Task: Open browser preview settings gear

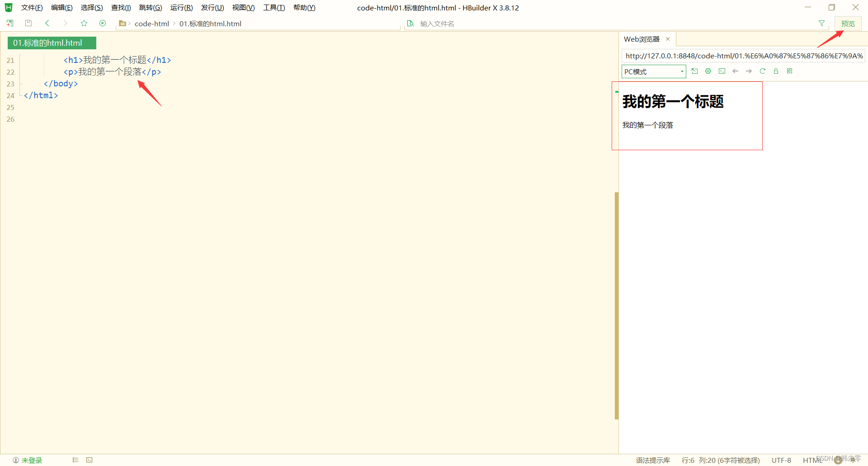Action: pos(708,71)
